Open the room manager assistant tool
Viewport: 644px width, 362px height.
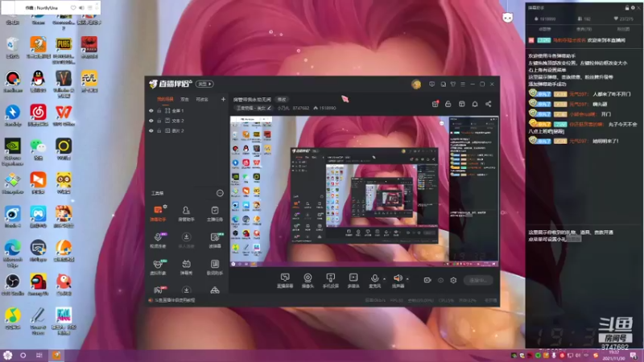click(x=186, y=213)
